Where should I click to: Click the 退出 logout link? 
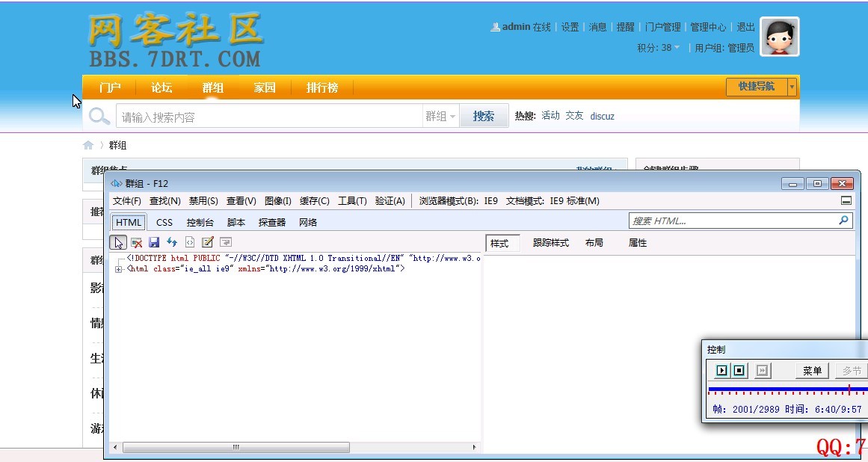click(x=745, y=27)
